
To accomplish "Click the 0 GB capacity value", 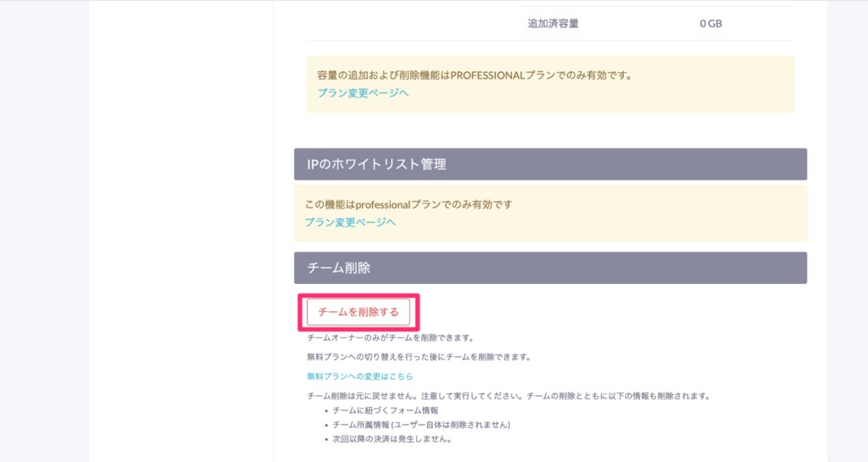I will (x=711, y=23).
